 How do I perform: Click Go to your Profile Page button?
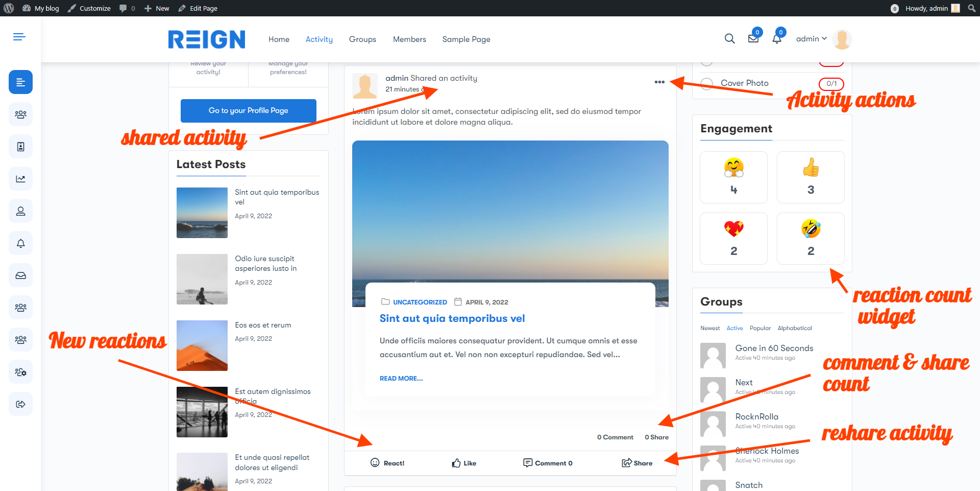(249, 111)
